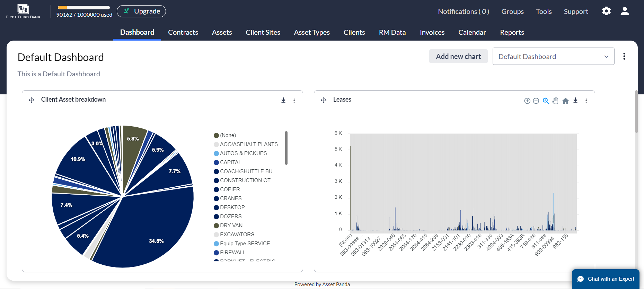Switch to the Contracts tab
The width and height of the screenshot is (644, 289).
pyautogui.click(x=183, y=32)
